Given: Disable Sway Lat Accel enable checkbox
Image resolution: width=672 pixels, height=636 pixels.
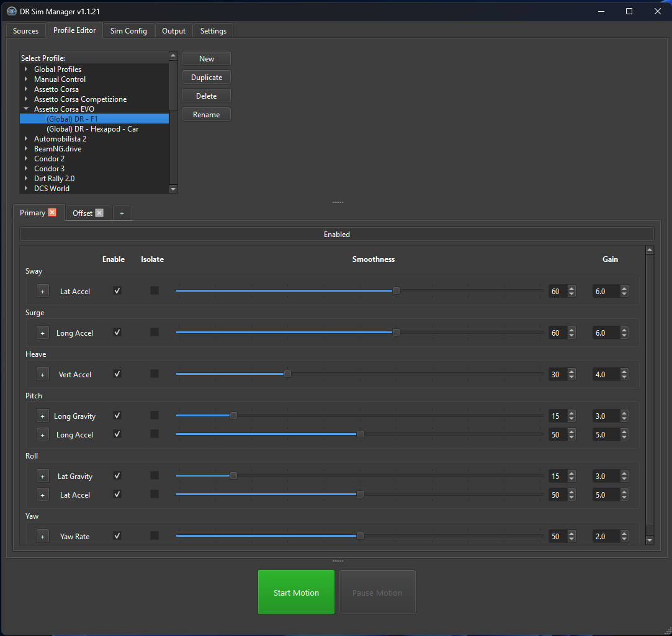Looking at the screenshot, I should [117, 290].
